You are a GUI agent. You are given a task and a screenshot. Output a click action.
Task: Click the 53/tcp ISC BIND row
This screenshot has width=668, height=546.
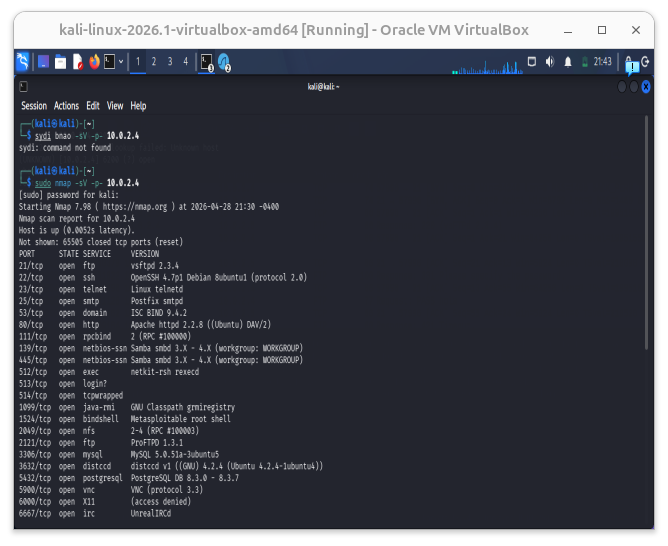(103, 313)
